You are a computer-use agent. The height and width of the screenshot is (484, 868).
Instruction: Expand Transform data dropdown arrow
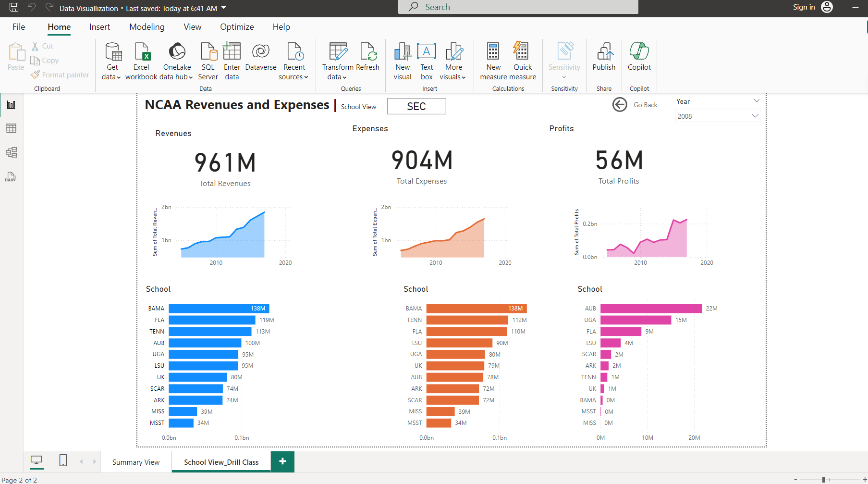click(x=344, y=78)
